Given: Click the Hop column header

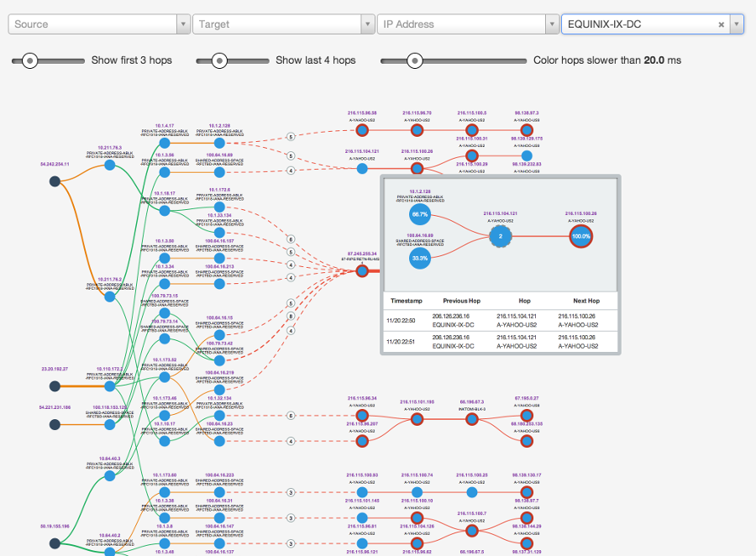Looking at the screenshot, I should tap(524, 301).
